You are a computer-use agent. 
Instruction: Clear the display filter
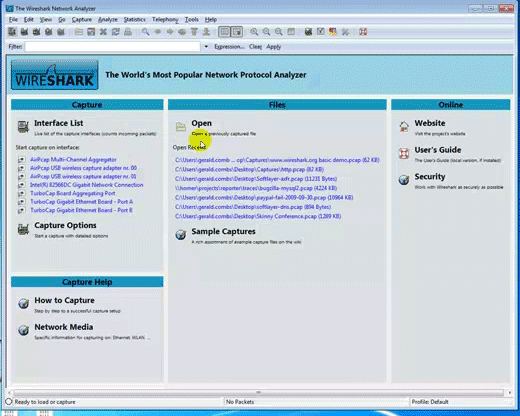point(255,47)
